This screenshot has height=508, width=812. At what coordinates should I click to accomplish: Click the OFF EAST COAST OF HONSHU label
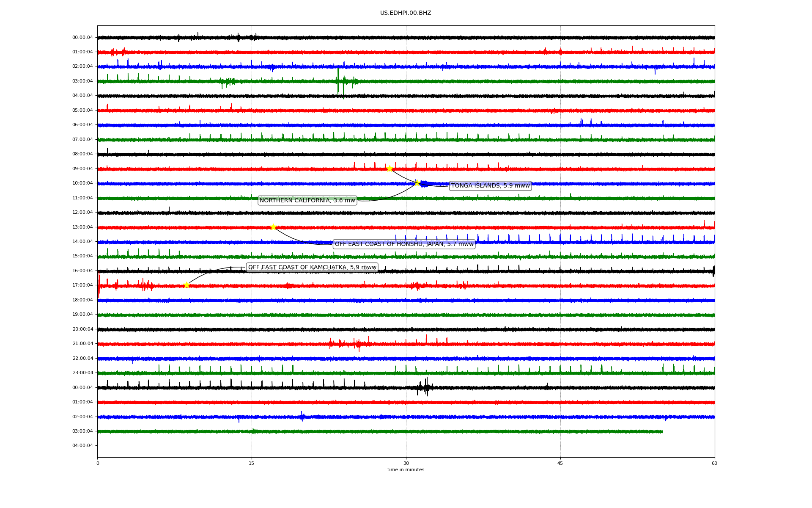pos(404,244)
